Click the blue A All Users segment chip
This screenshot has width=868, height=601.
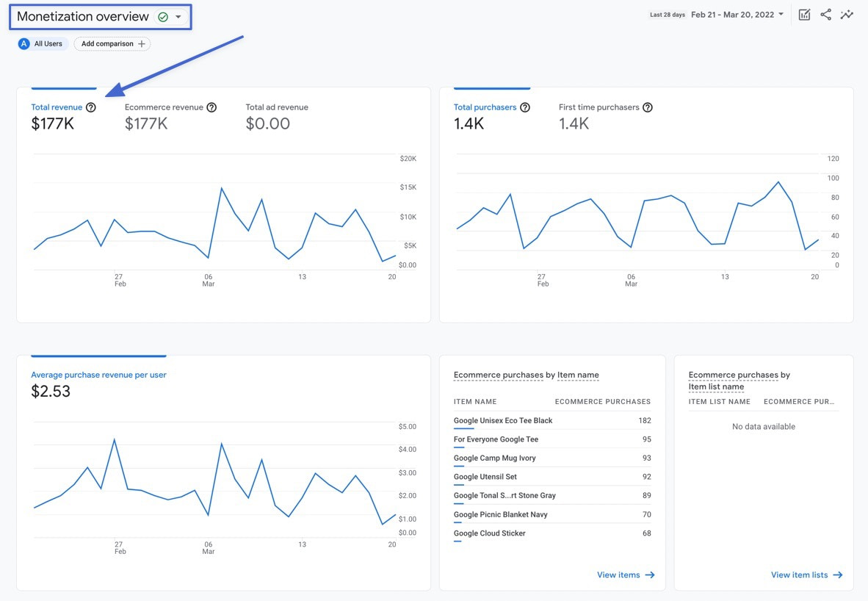pyautogui.click(x=40, y=43)
